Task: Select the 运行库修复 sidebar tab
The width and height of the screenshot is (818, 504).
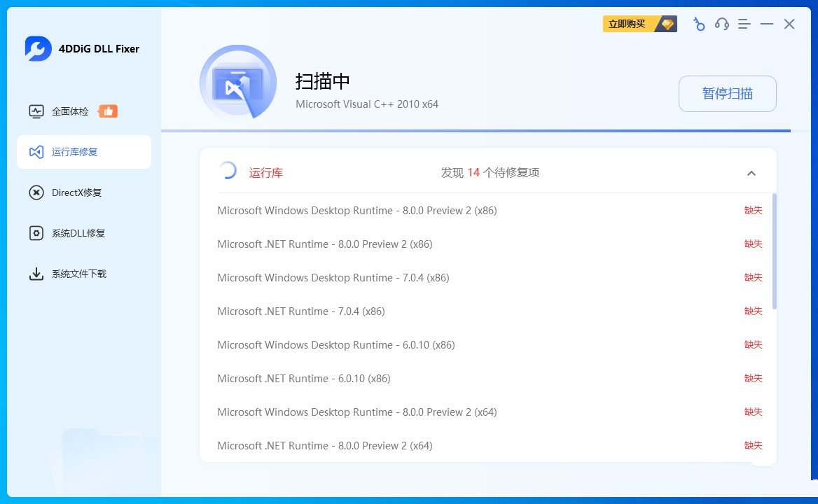Action: 83,152
